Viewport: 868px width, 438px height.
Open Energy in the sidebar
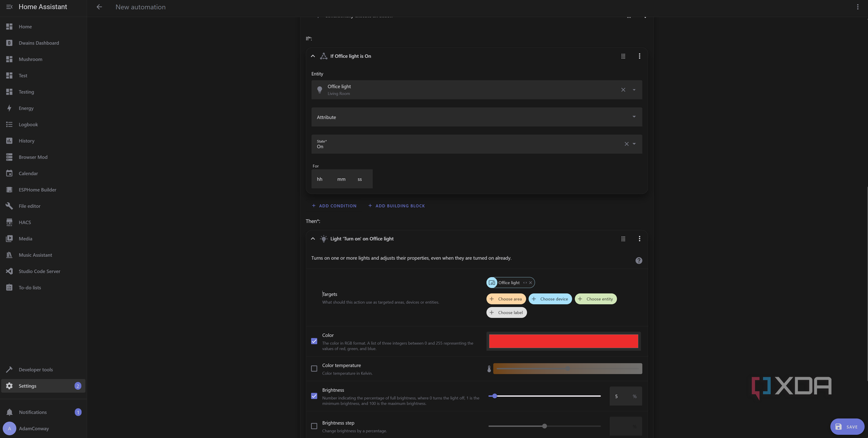coord(43,108)
